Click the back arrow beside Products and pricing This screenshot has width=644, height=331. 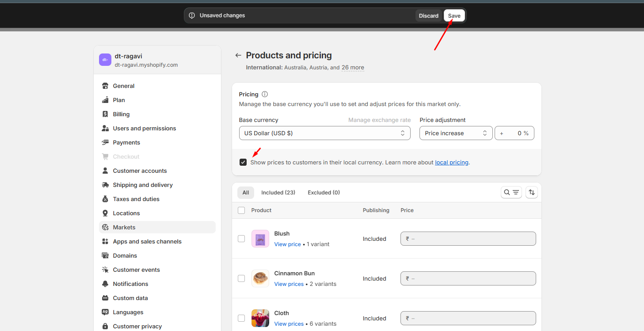point(238,55)
